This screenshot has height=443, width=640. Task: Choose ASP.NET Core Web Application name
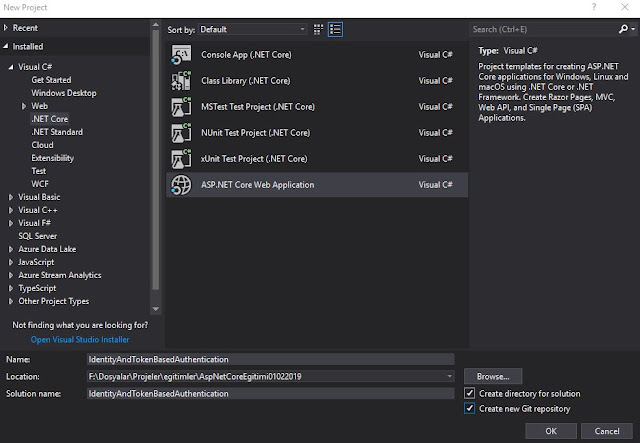(x=258, y=185)
